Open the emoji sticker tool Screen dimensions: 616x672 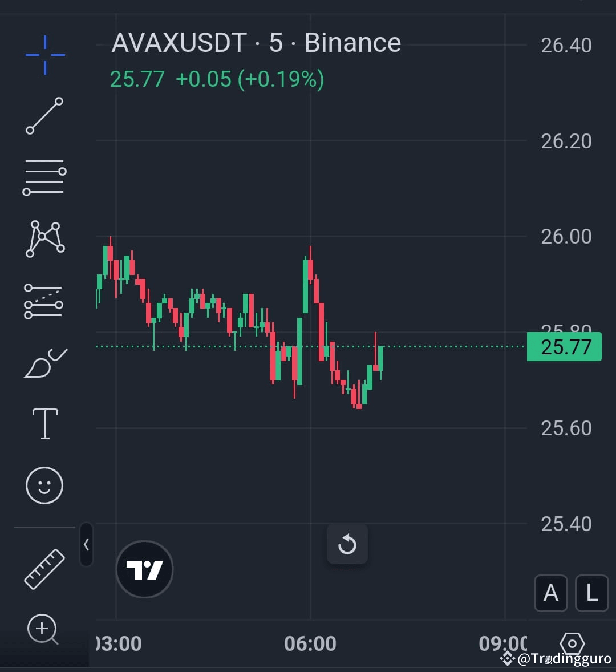44,484
